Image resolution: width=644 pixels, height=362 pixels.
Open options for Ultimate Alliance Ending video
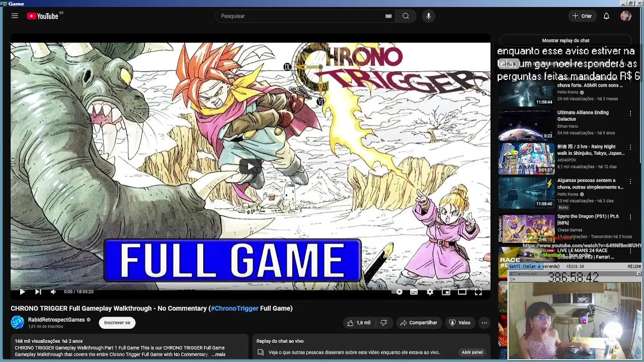click(x=630, y=114)
